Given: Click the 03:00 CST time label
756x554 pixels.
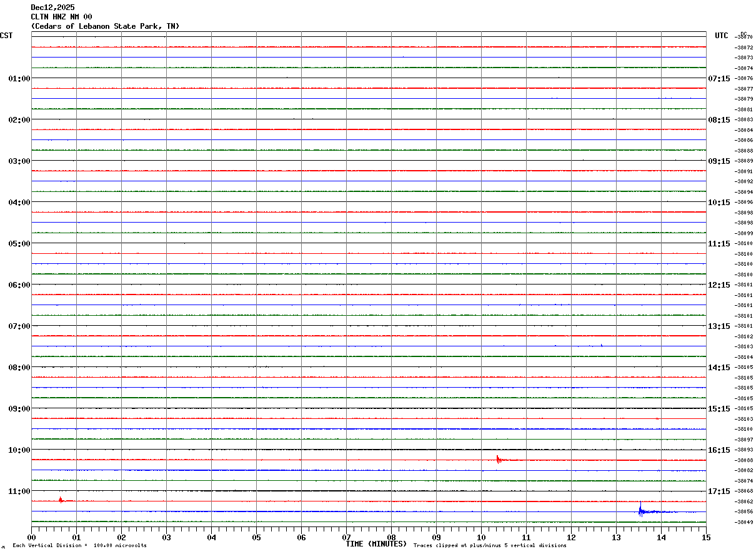Looking at the screenshot, I should pyautogui.click(x=19, y=161).
